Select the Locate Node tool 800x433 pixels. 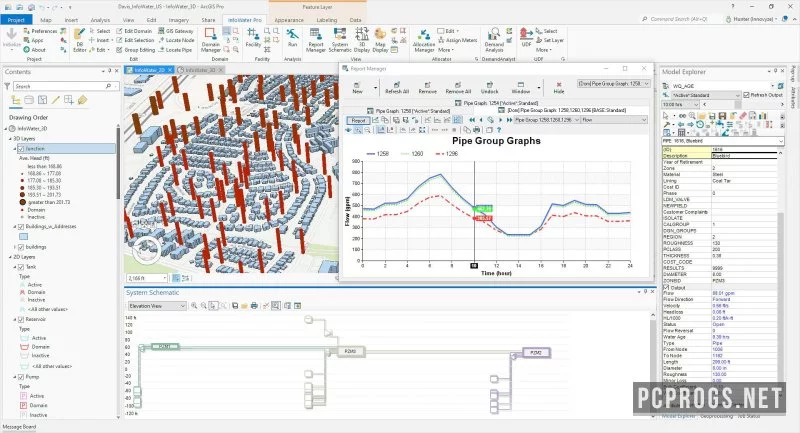point(176,40)
